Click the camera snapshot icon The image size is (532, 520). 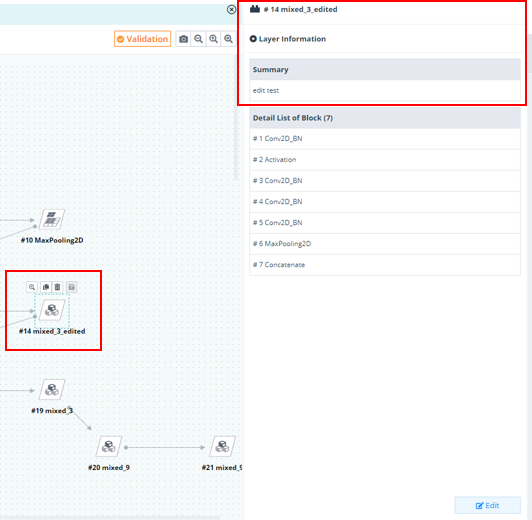(x=184, y=39)
